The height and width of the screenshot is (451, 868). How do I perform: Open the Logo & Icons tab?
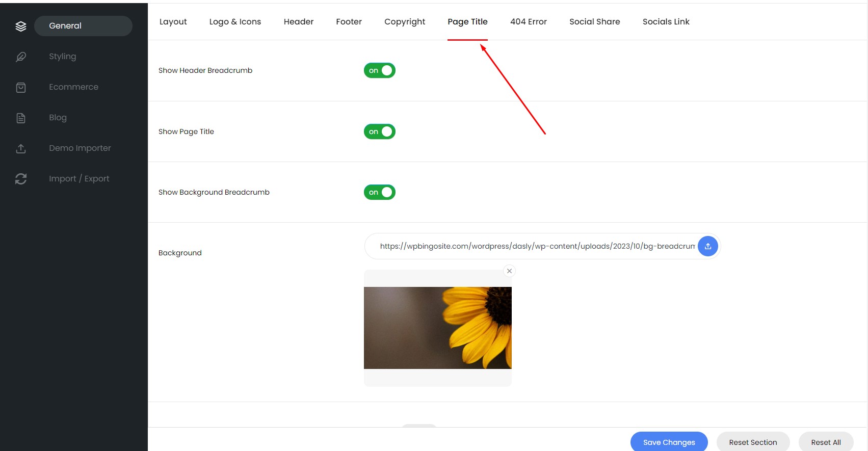235,21
